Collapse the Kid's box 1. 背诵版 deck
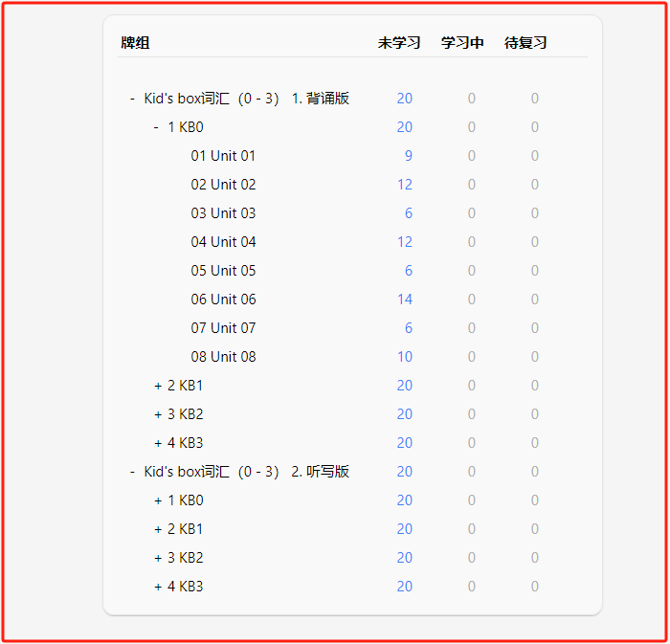 tap(132, 99)
